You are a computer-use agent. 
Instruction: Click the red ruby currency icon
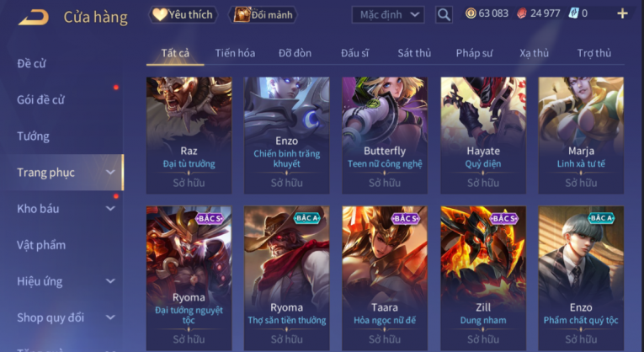pos(522,13)
